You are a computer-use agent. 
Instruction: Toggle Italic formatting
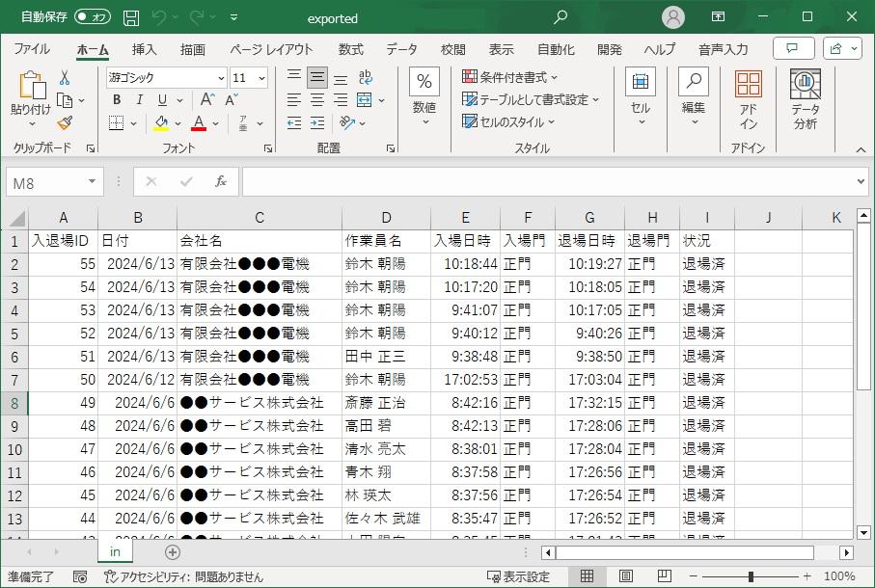pos(140,99)
